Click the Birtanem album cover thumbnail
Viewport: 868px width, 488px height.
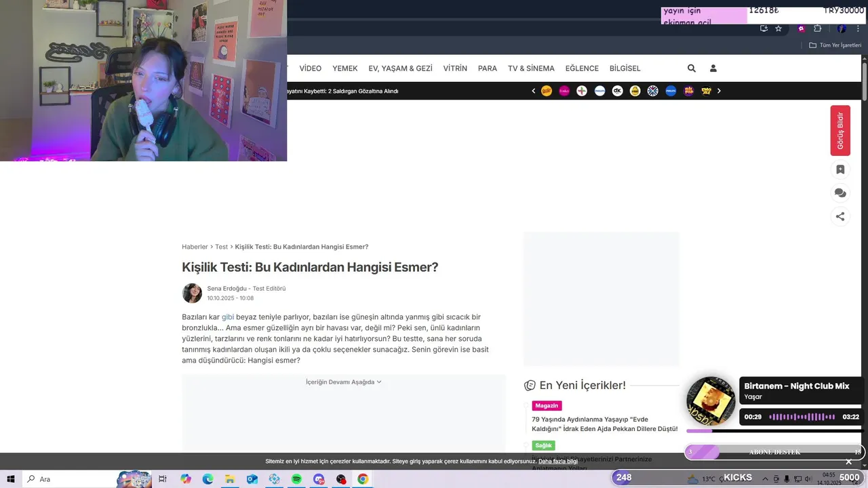[x=711, y=401]
